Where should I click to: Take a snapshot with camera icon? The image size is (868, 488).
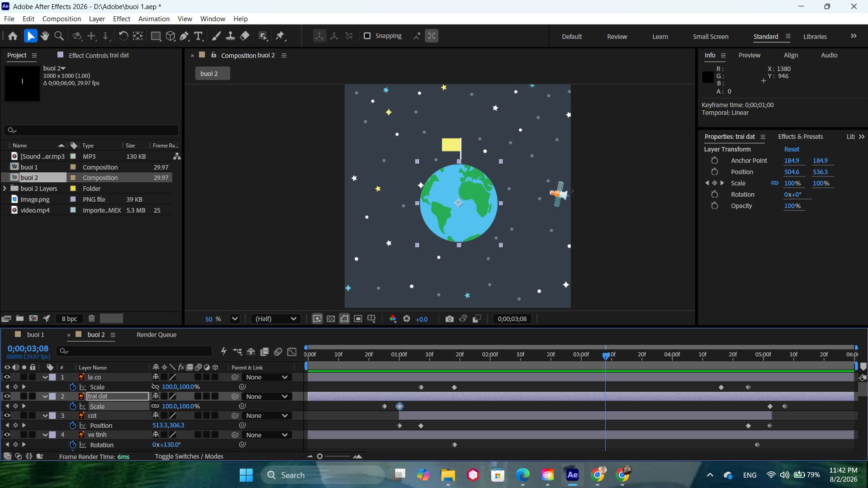[x=449, y=319]
